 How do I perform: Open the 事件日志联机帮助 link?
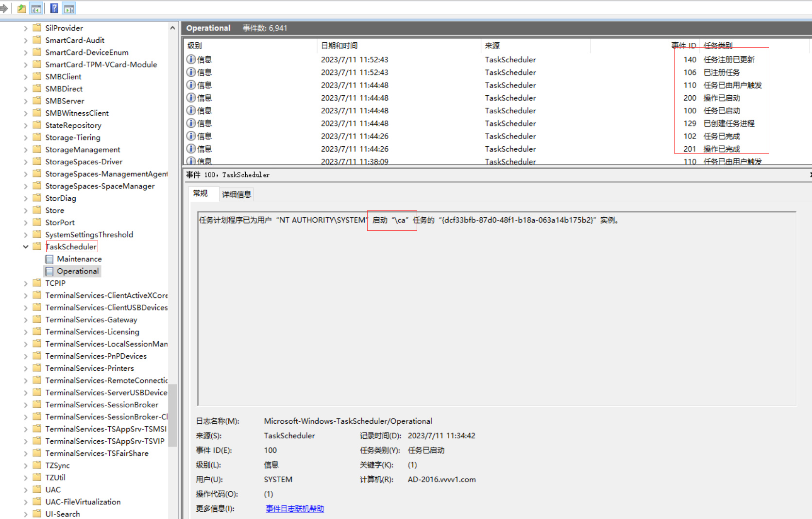(294, 508)
